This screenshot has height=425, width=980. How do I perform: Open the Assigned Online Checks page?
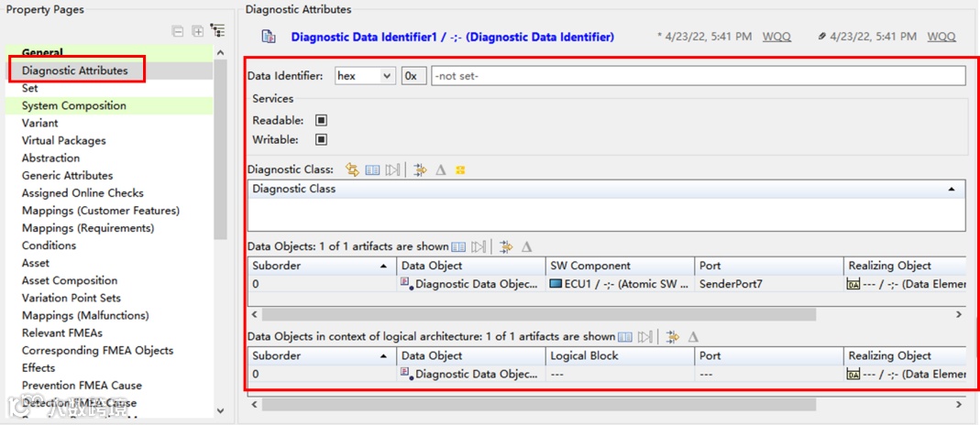(x=83, y=193)
